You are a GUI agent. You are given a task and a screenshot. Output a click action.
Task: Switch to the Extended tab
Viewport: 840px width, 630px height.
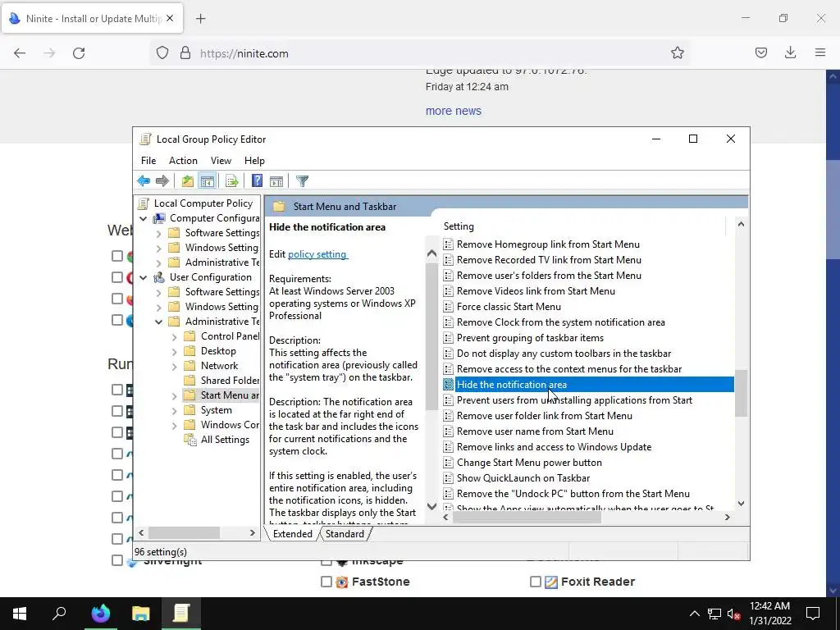[x=293, y=534]
